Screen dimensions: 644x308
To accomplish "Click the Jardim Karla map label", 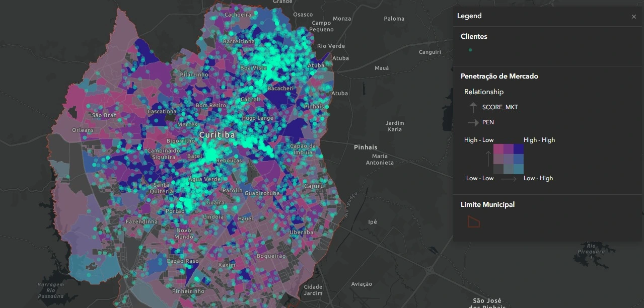I will [x=395, y=126].
